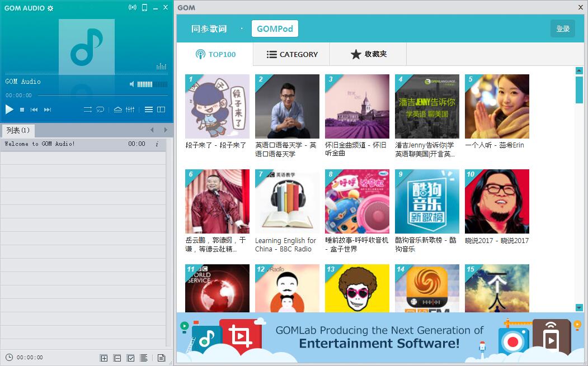The height and width of the screenshot is (366, 588).
Task: Select playlist items with the checkmark icon
Action: click(x=130, y=358)
